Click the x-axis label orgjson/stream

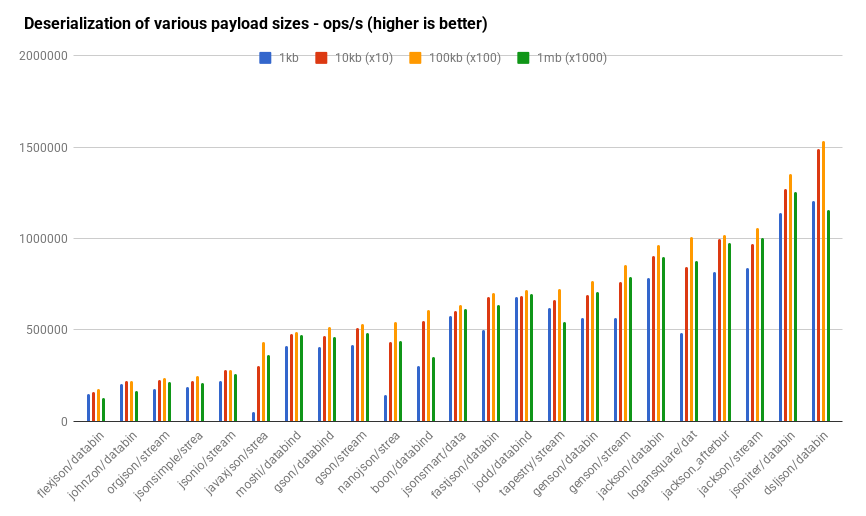pyautogui.click(x=139, y=463)
